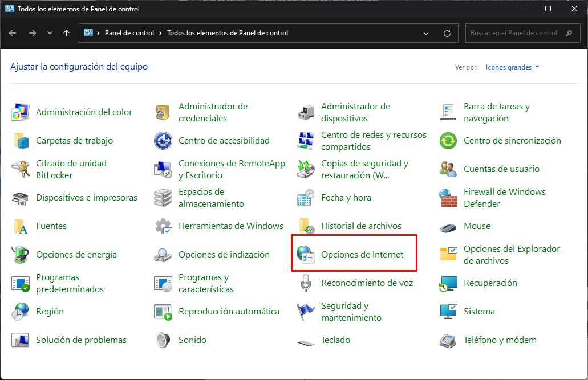Image resolution: width=588 pixels, height=380 pixels.
Task: Open the Centro de accesibilidad icon
Action: pyautogui.click(x=163, y=141)
